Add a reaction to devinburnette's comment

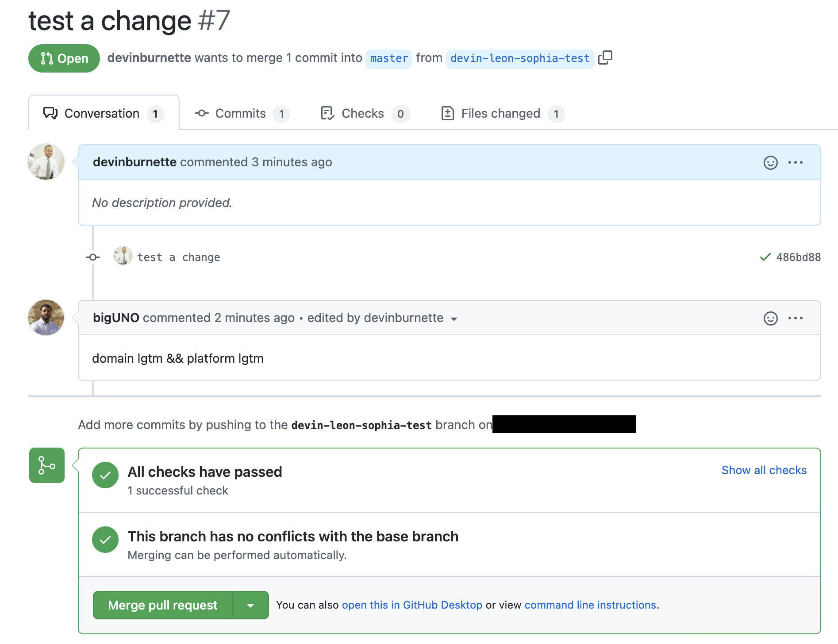(771, 162)
